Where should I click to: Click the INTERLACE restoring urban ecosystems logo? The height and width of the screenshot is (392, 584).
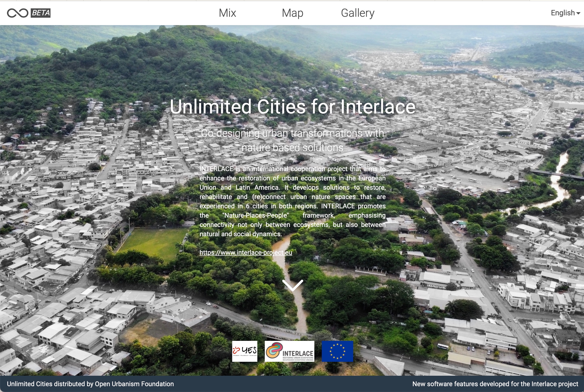click(289, 351)
